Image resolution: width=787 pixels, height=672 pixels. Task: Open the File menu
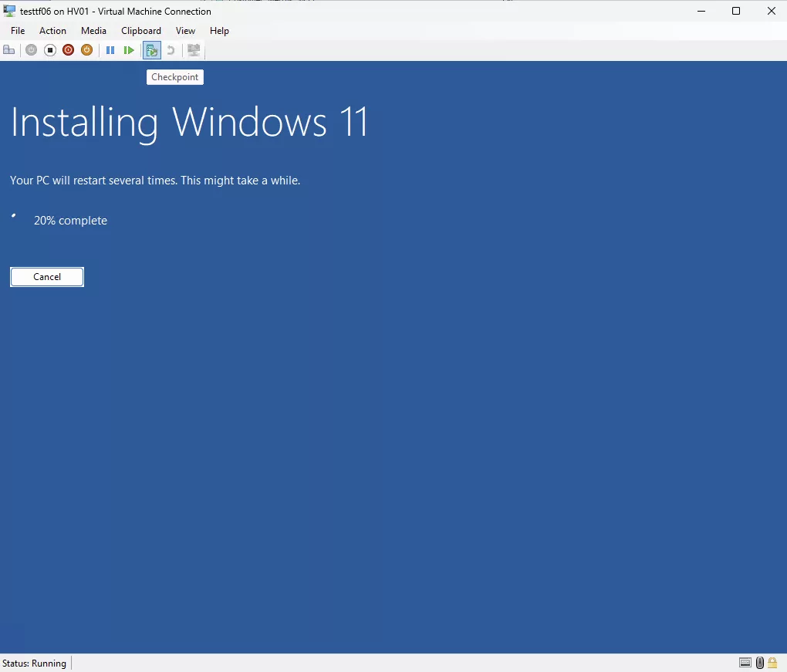click(x=18, y=31)
